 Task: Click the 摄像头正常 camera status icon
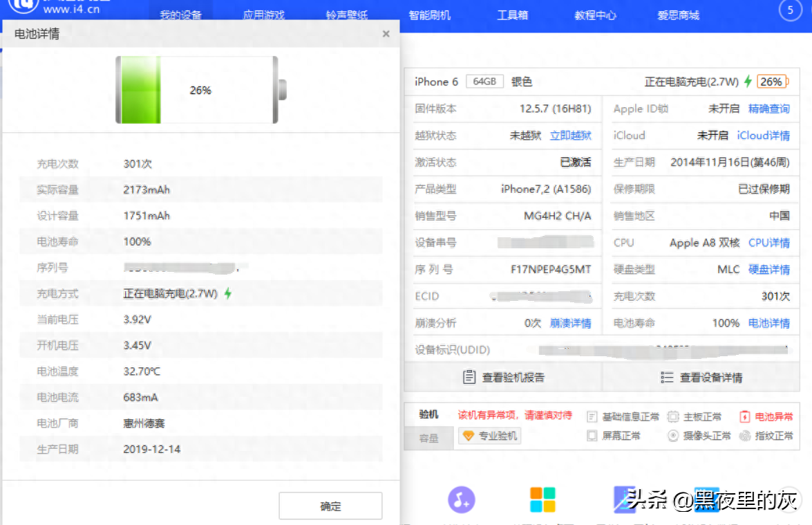(672, 436)
